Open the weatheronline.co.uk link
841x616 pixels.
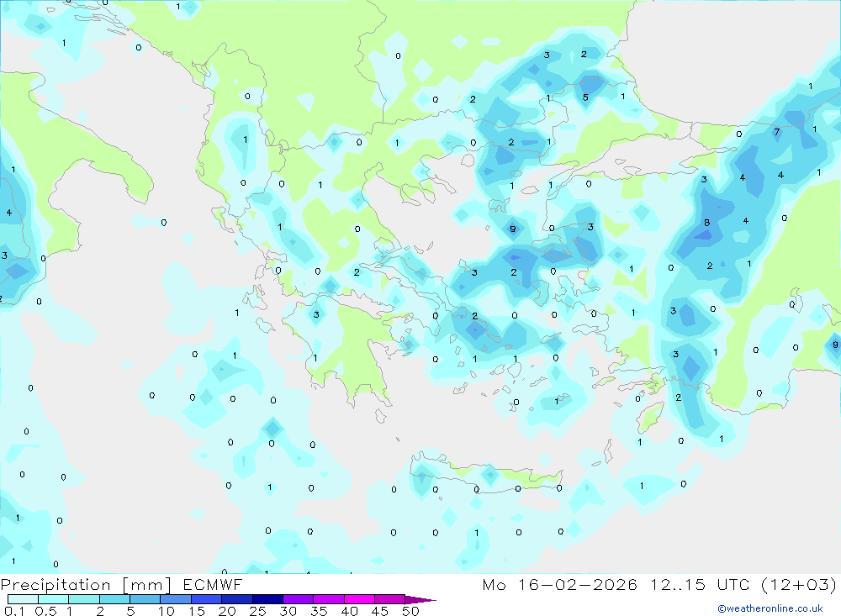point(770,608)
